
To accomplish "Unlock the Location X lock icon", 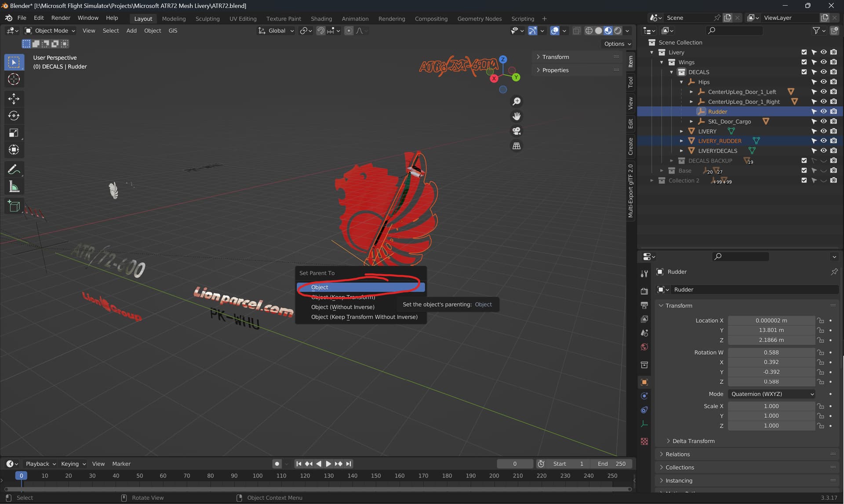I will (820, 320).
